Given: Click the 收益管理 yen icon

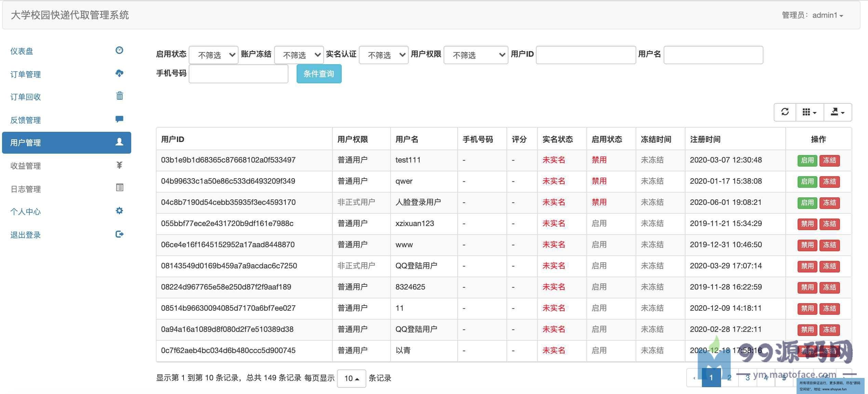Looking at the screenshot, I should point(119,165).
